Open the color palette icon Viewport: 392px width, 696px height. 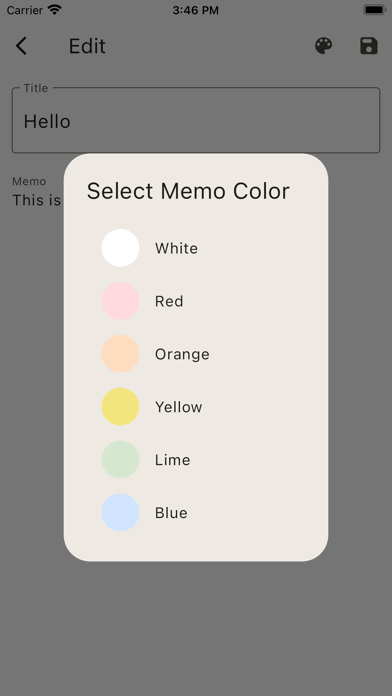pos(324,46)
